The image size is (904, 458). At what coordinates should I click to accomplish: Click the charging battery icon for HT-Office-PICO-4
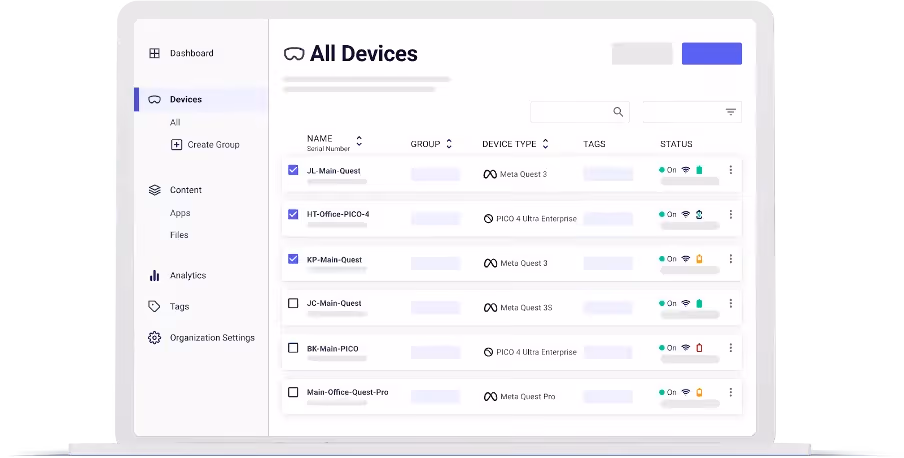[699, 214]
